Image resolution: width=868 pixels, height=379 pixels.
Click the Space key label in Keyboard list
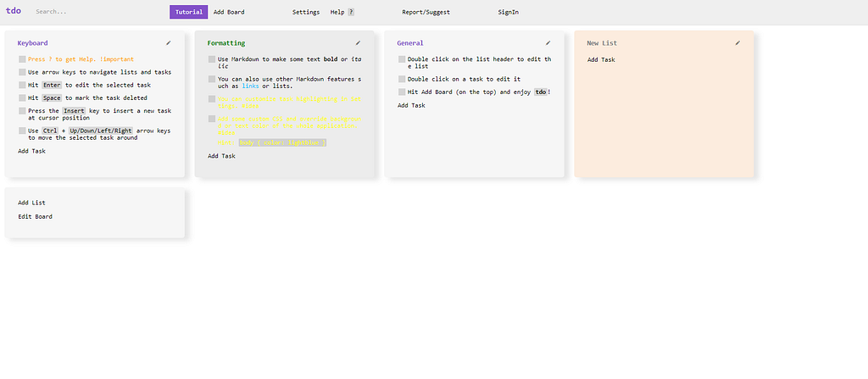click(52, 98)
